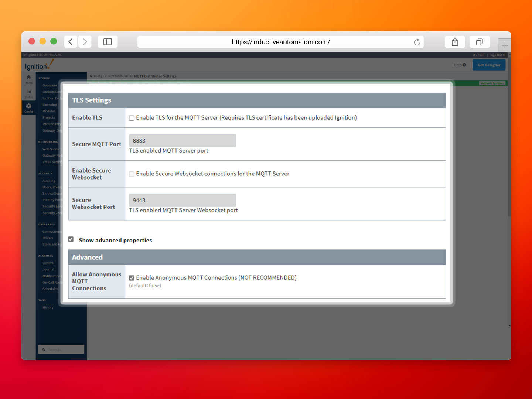
Task: Open the Config gear section
Action: [28, 106]
